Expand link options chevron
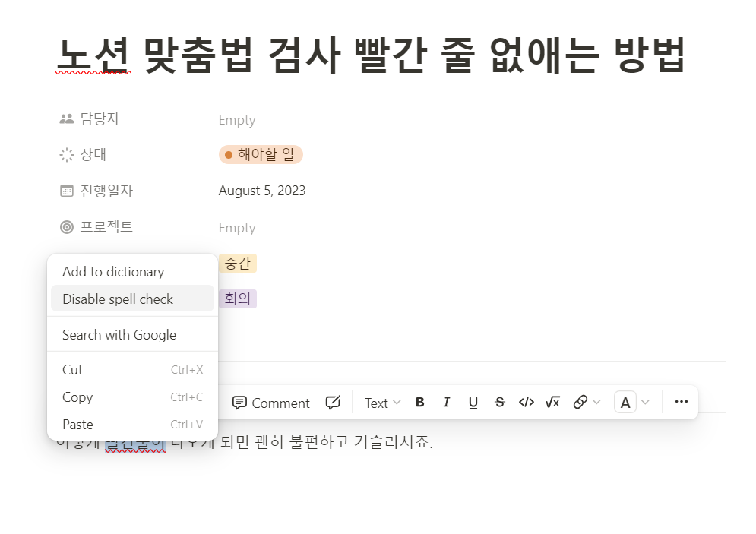The height and width of the screenshot is (534, 756). pos(596,402)
